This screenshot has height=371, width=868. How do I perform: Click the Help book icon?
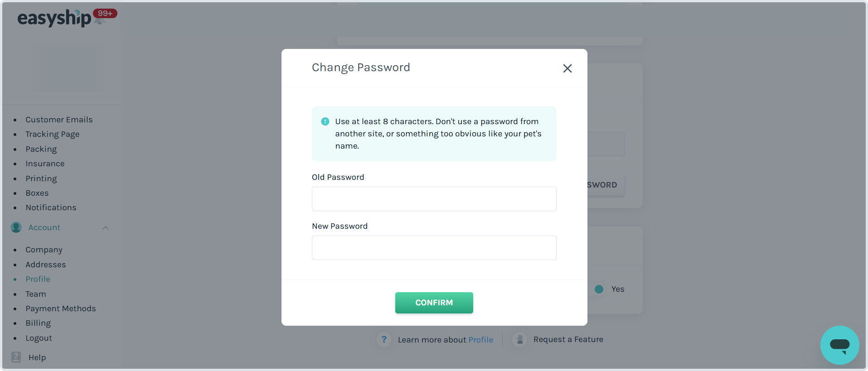click(16, 357)
